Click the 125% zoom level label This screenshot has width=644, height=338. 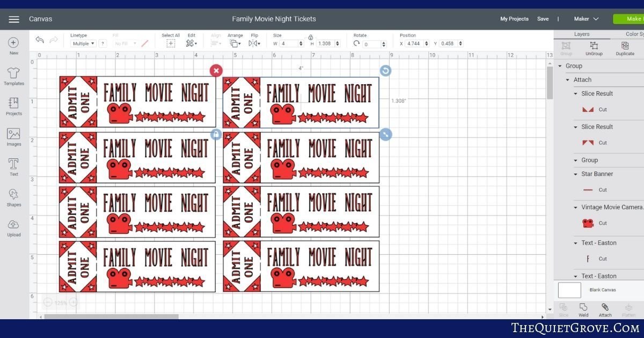(x=61, y=303)
